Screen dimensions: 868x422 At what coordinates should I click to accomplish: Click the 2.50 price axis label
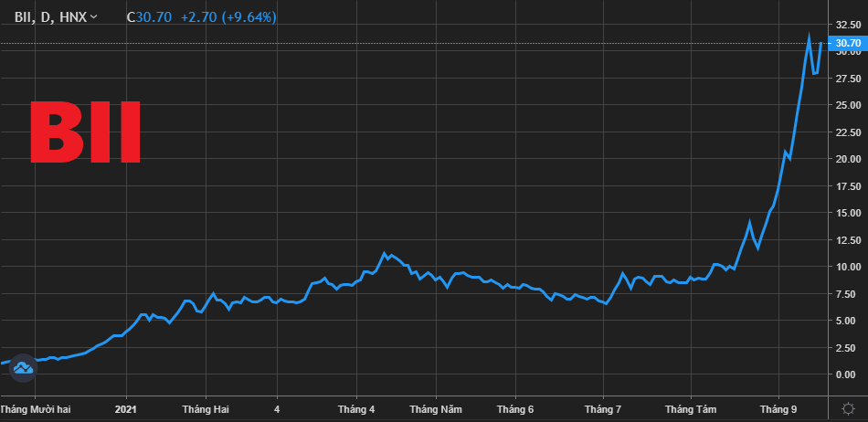848,348
